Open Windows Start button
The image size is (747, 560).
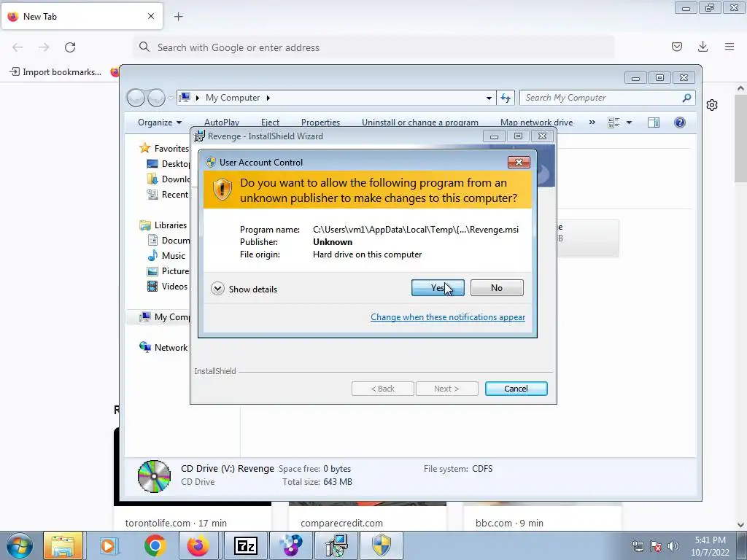(x=20, y=545)
